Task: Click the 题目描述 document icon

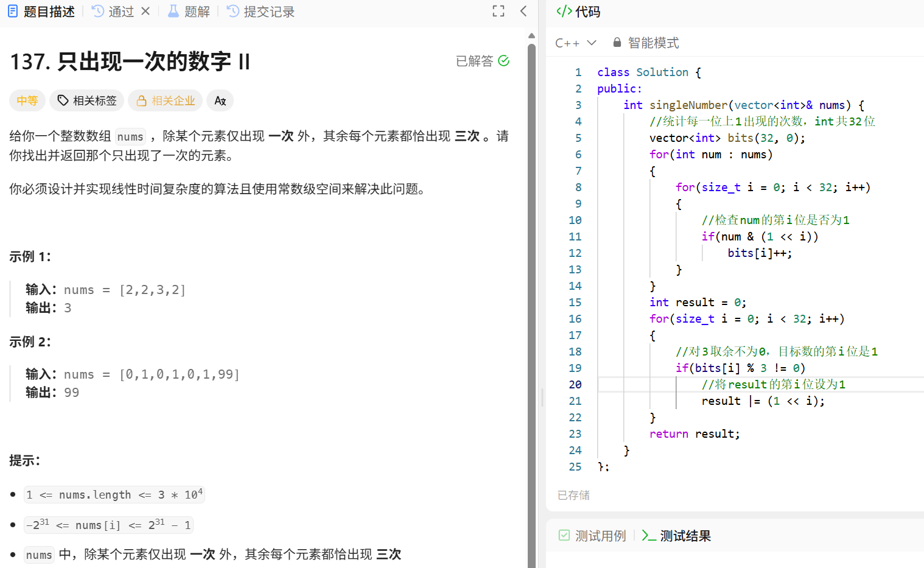Action: tap(13, 10)
